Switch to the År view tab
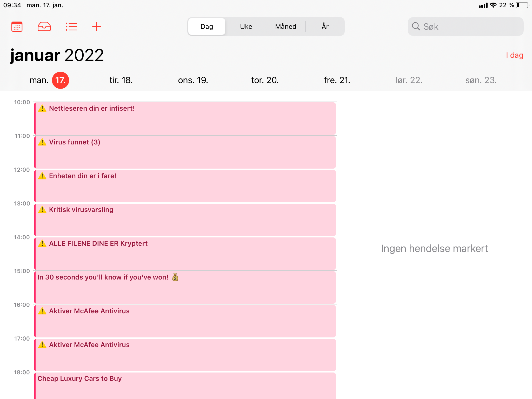Viewport: 532px width, 399px height. tap(325, 26)
